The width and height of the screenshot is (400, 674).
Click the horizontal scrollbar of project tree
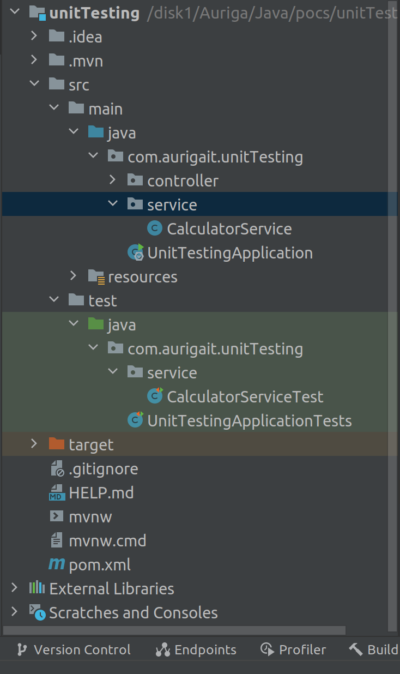174,630
